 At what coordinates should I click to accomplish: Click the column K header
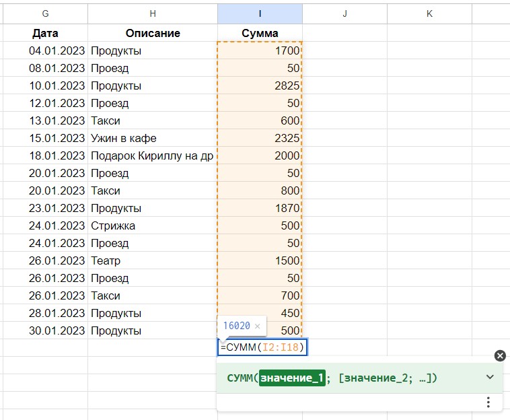click(x=429, y=13)
